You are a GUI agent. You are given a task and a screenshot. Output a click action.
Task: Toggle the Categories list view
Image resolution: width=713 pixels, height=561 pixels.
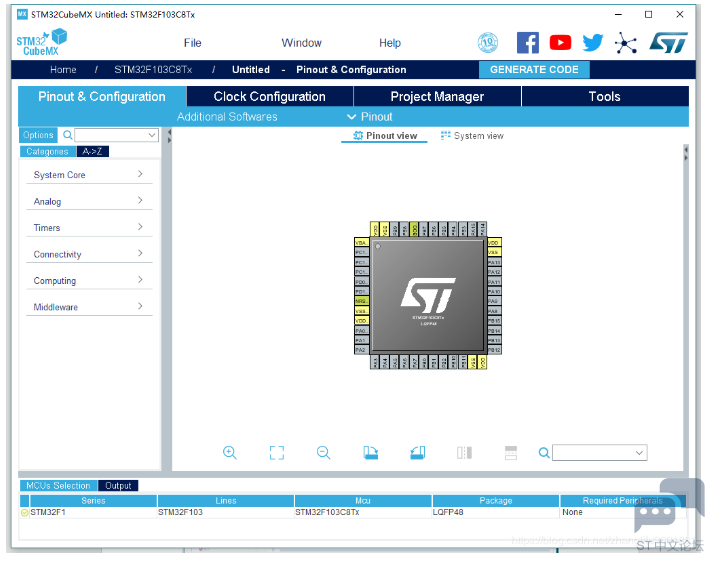pyautogui.click(x=48, y=151)
